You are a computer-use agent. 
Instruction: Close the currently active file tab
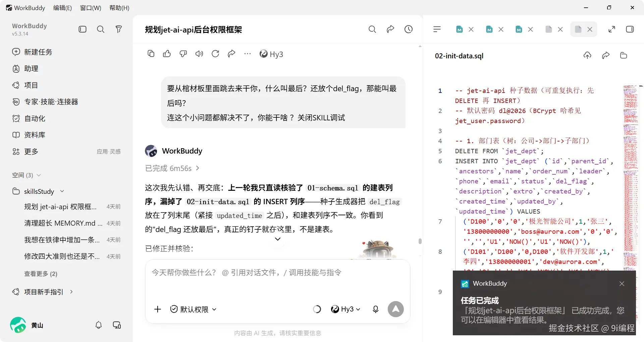[x=590, y=30]
